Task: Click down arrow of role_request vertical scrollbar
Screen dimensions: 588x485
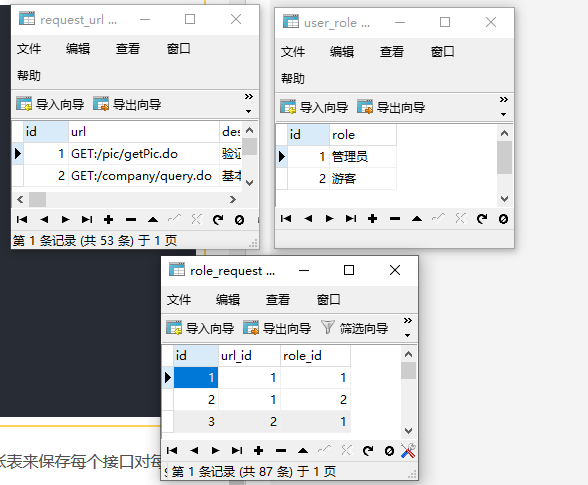Action: click(408, 431)
